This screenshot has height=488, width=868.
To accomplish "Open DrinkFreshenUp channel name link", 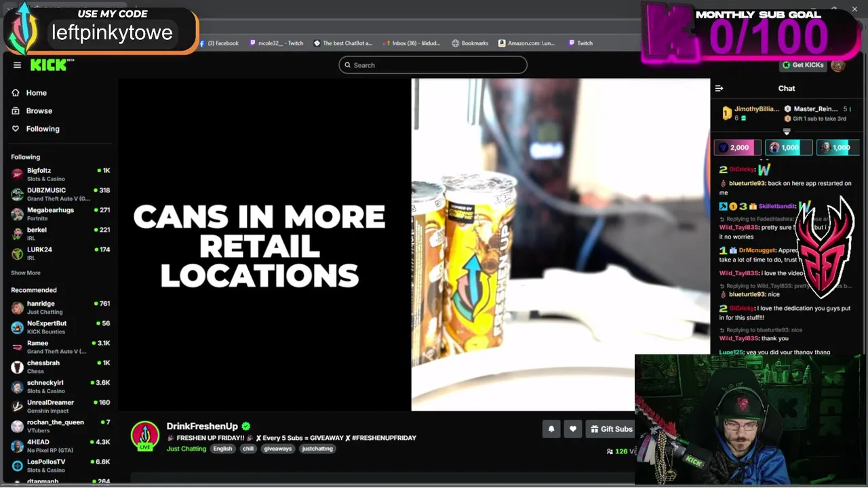I will point(202,426).
